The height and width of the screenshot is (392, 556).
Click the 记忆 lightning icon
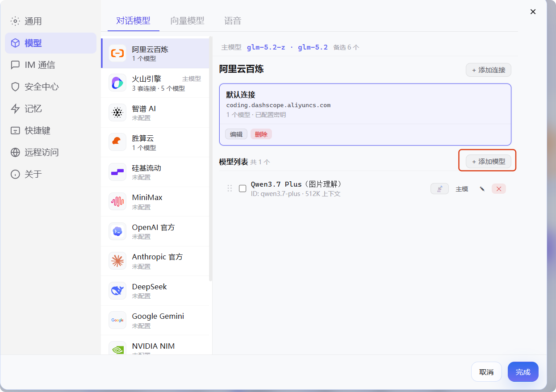[16, 108]
